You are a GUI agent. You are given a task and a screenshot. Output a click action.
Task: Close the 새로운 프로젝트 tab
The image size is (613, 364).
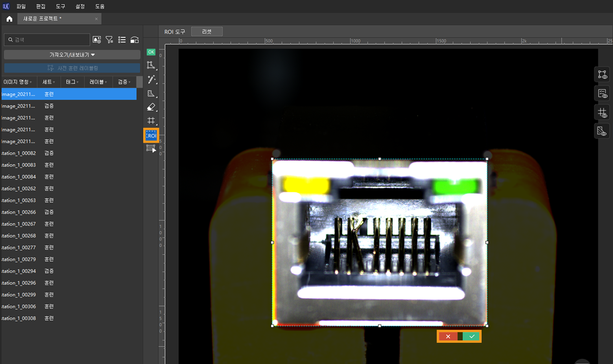96,19
